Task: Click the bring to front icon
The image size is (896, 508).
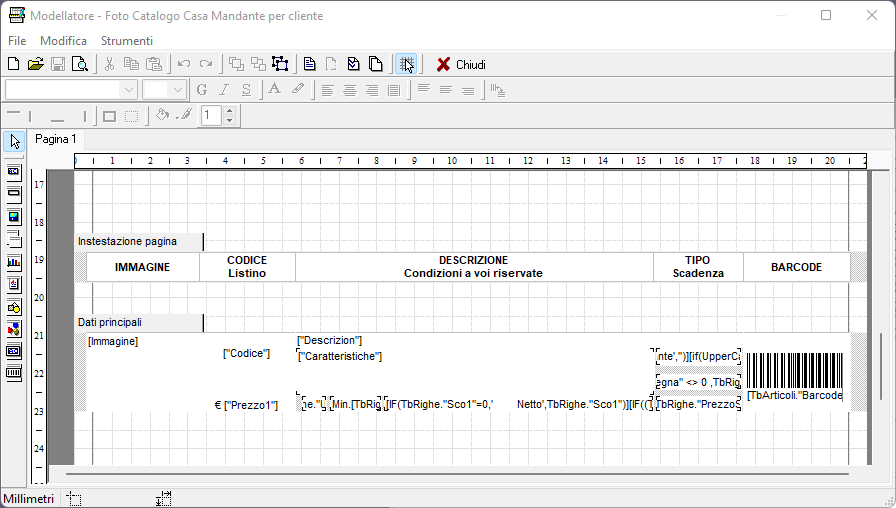Action: [x=236, y=64]
